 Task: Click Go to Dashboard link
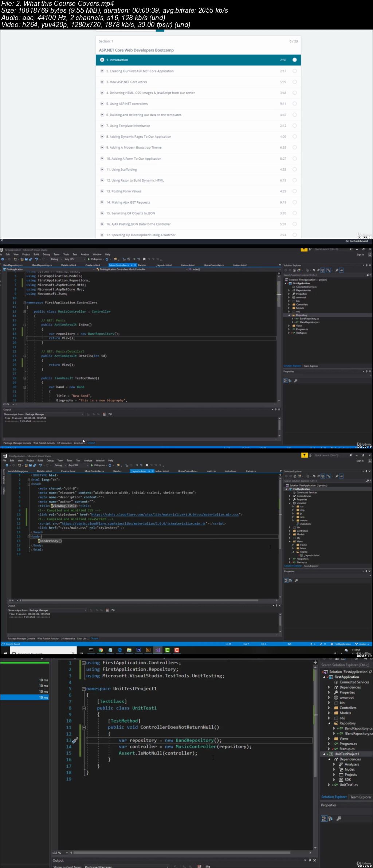[x=357, y=241]
